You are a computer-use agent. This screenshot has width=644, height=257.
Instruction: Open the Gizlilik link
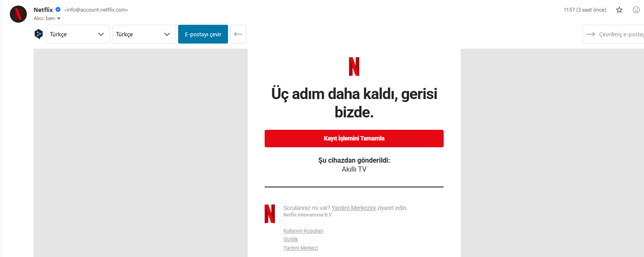click(x=291, y=239)
